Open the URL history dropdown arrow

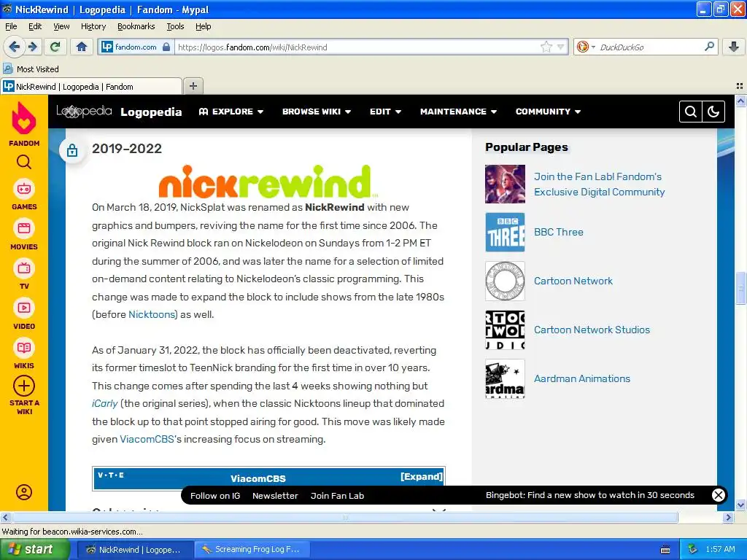[x=561, y=47]
